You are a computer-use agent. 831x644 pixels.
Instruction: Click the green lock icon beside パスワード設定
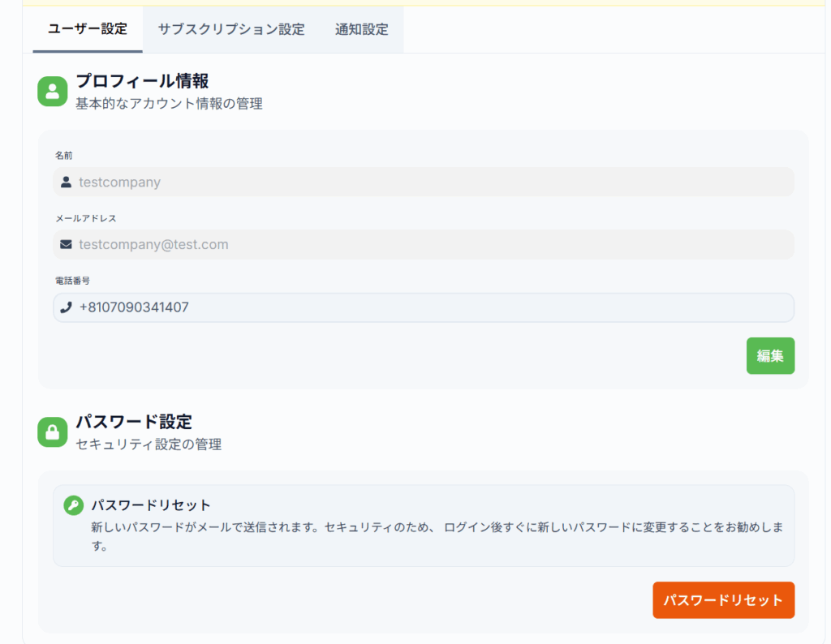pos(52,432)
